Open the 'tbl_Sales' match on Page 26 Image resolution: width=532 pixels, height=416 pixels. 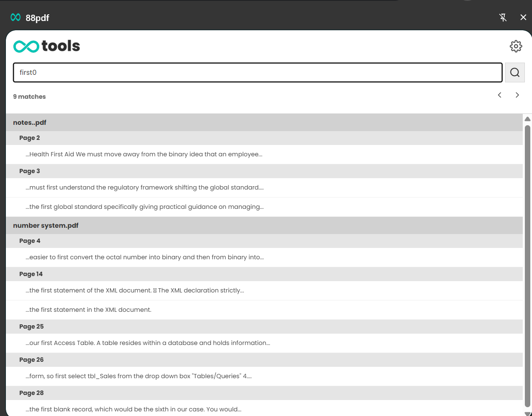138,376
